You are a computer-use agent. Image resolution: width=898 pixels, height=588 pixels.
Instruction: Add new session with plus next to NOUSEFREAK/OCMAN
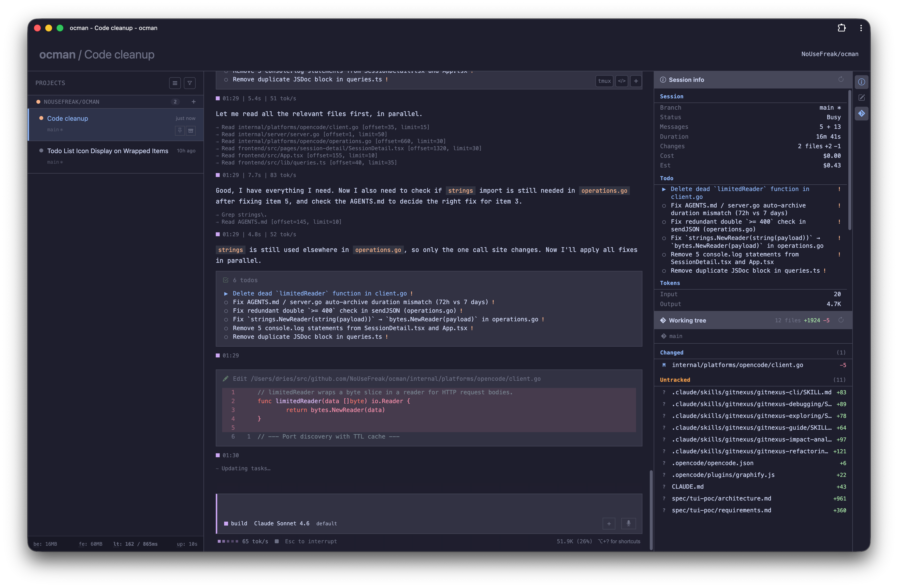[194, 102]
